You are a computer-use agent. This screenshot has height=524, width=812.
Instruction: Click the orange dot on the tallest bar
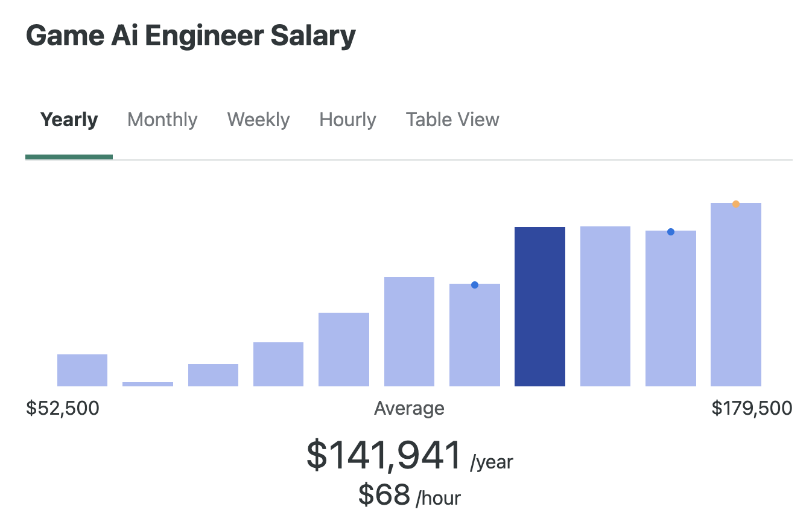(x=736, y=204)
